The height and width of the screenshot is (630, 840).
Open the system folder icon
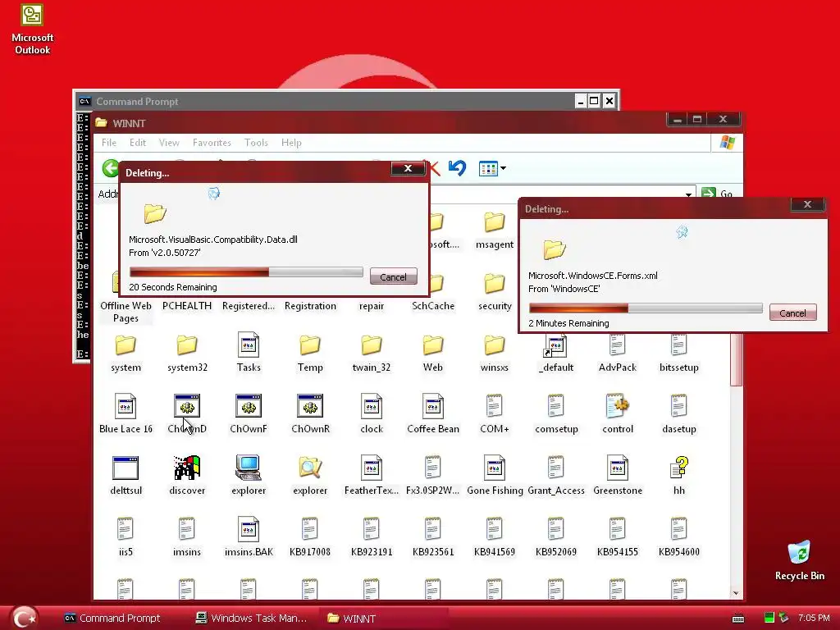(126, 345)
